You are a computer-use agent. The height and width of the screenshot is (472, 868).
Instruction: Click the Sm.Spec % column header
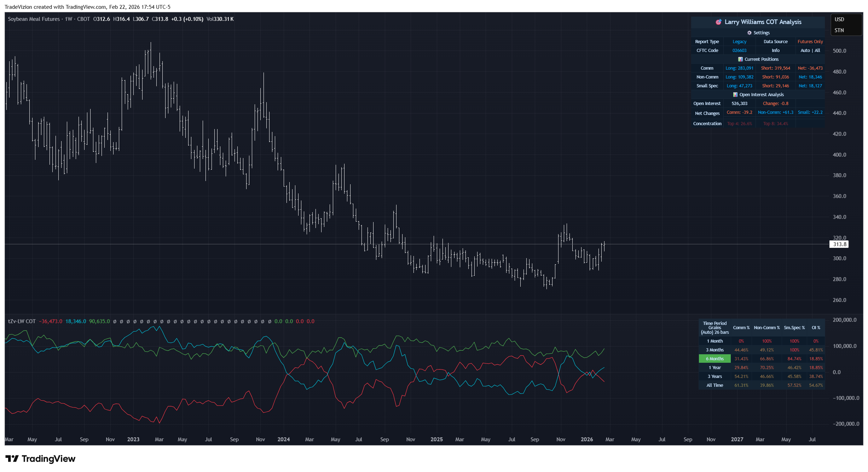[x=794, y=328]
